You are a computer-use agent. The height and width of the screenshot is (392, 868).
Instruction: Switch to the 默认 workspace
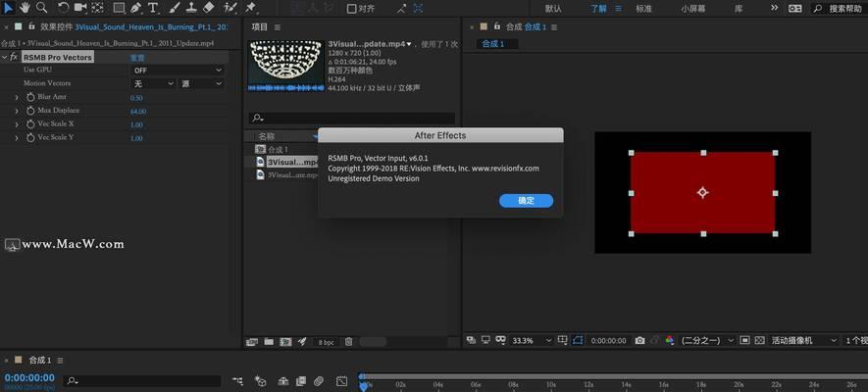coord(553,9)
